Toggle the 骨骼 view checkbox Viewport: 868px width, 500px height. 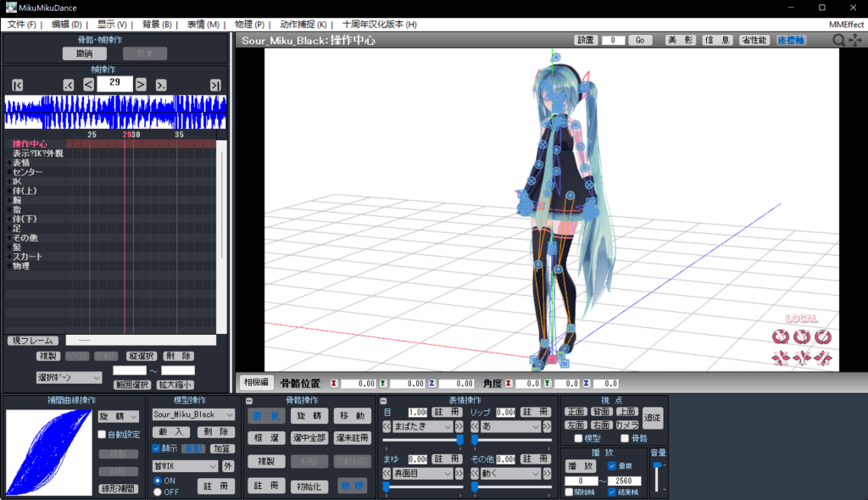[626, 438]
